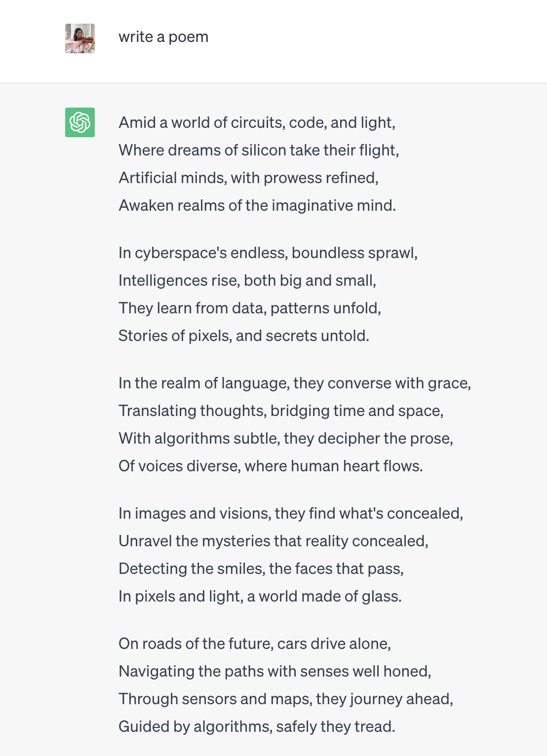Screen dimensions: 547x756
Task: Click the line 'Unravel the mysteries that reality concealed'
Action: (273, 541)
